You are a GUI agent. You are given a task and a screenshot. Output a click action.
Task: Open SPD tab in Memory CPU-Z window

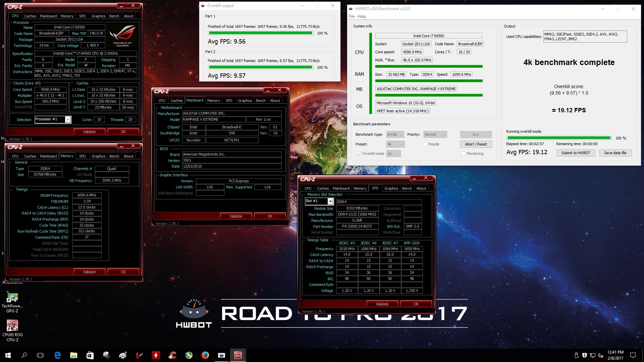82,156
